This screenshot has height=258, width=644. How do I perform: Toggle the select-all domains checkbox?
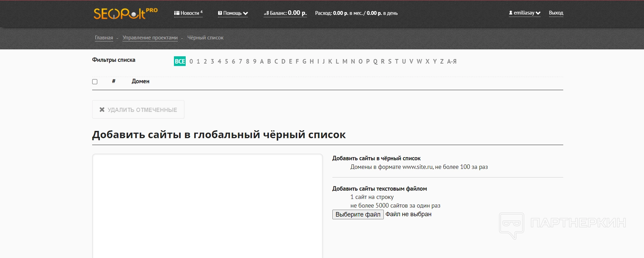coord(95,82)
